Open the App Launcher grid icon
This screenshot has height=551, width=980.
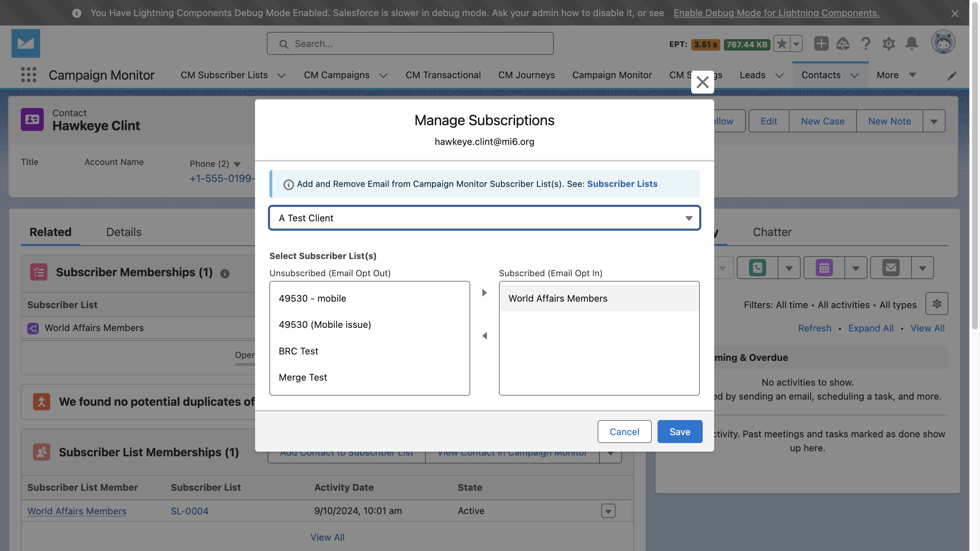[29, 75]
